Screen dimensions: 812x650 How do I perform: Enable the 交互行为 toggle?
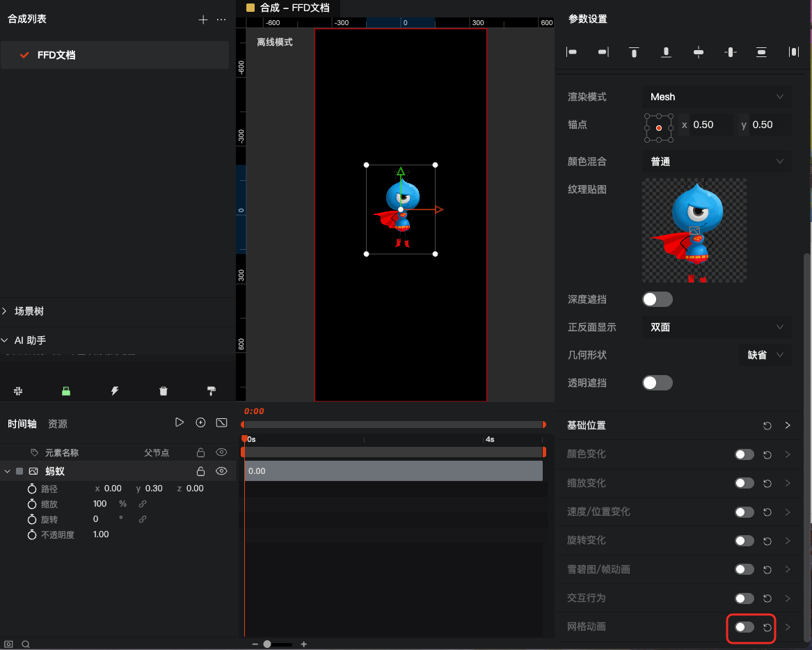click(745, 599)
